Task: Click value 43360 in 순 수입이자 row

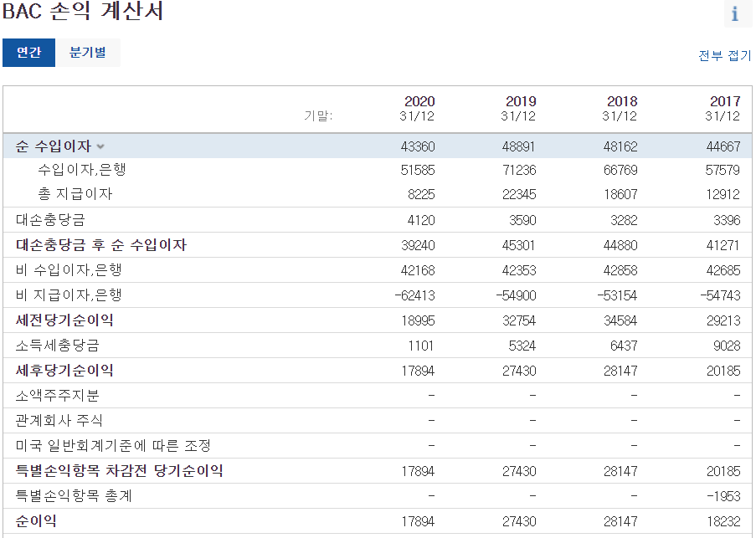Action: click(x=418, y=146)
